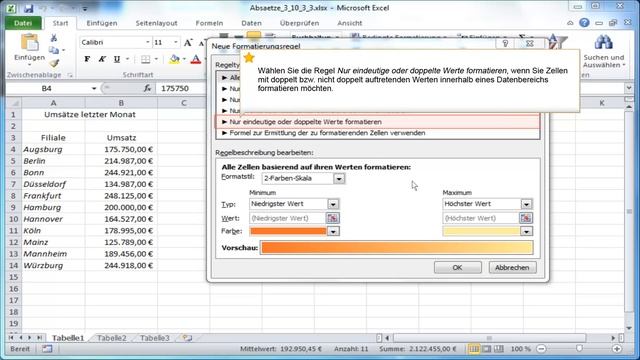This screenshot has height=360, width=640.
Task: Open the Datei tab
Action: (x=23, y=23)
